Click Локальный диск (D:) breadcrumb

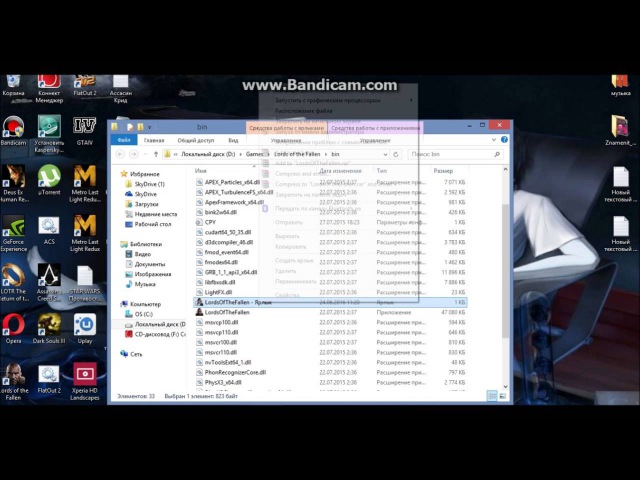[208, 154]
